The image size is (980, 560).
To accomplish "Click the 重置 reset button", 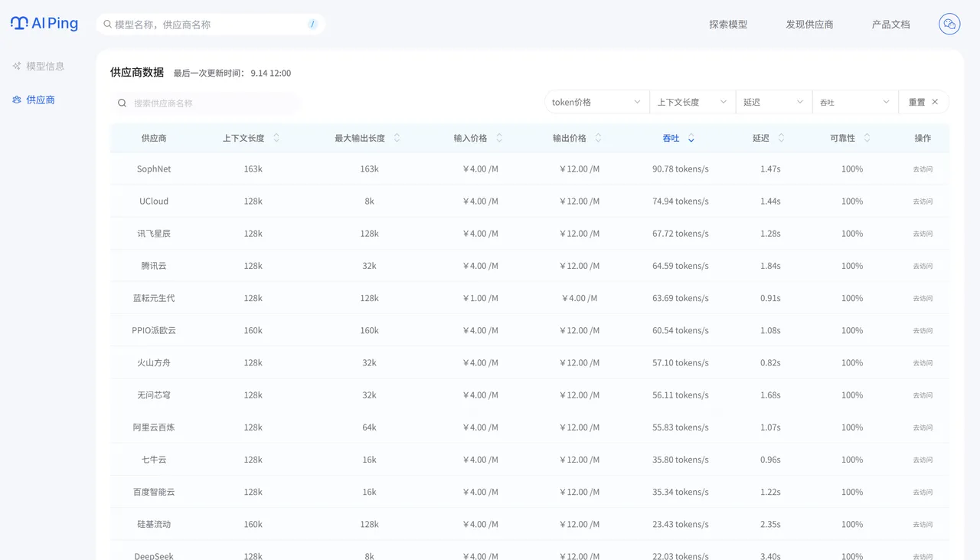I will tap(923, 102).
